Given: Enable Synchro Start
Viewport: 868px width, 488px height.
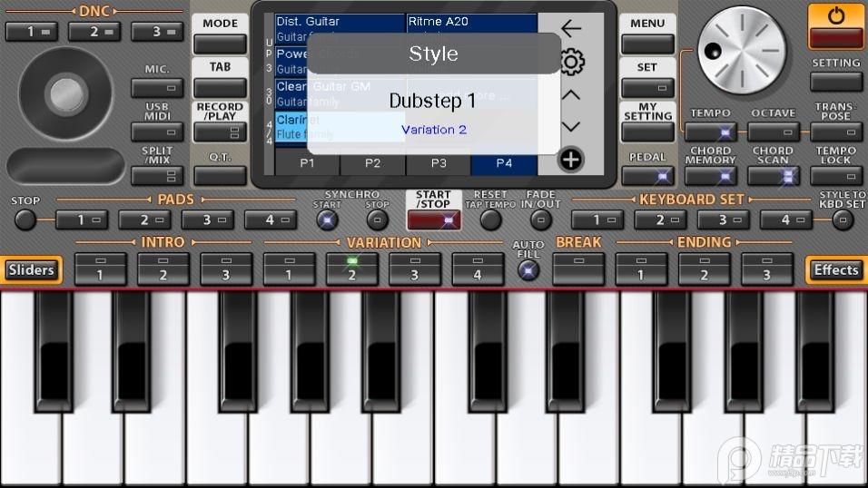Looking at the screenshot, I should coord(327,220).
